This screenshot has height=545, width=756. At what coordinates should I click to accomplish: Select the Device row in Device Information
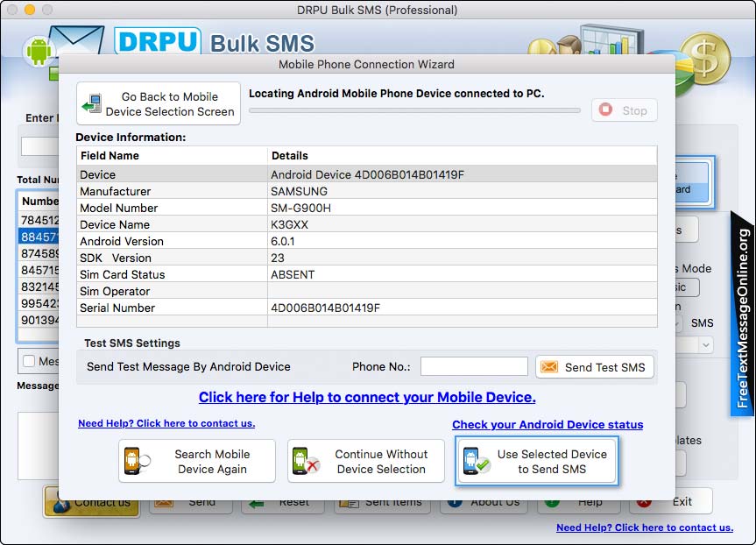point(366,174)
